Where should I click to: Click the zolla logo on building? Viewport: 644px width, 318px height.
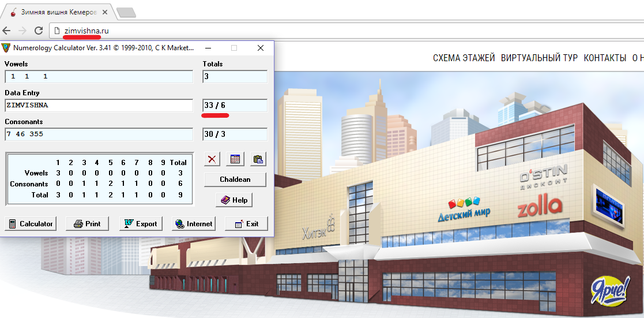tap(539, 207)
